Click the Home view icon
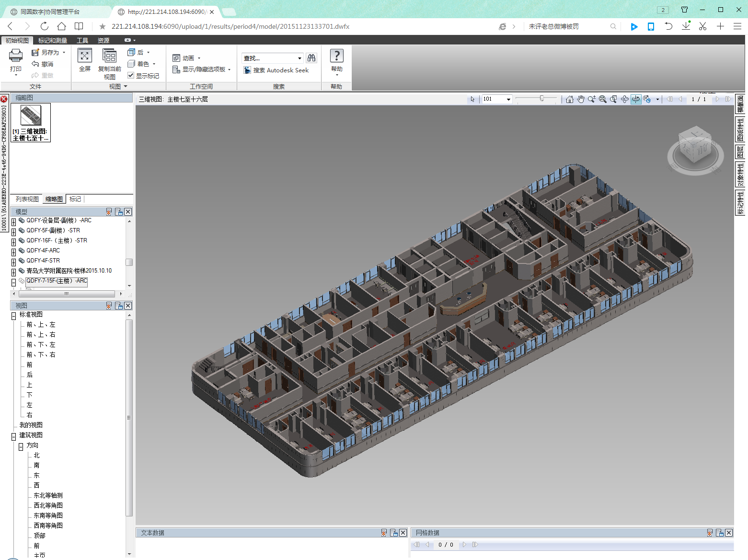748x560 pixels. pos(569,99)
